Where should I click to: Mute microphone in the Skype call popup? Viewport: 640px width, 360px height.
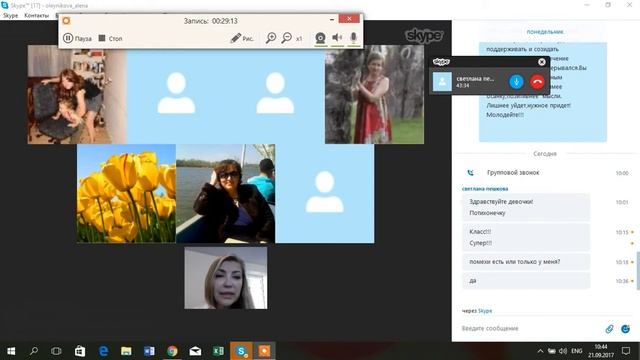point(516,82)
